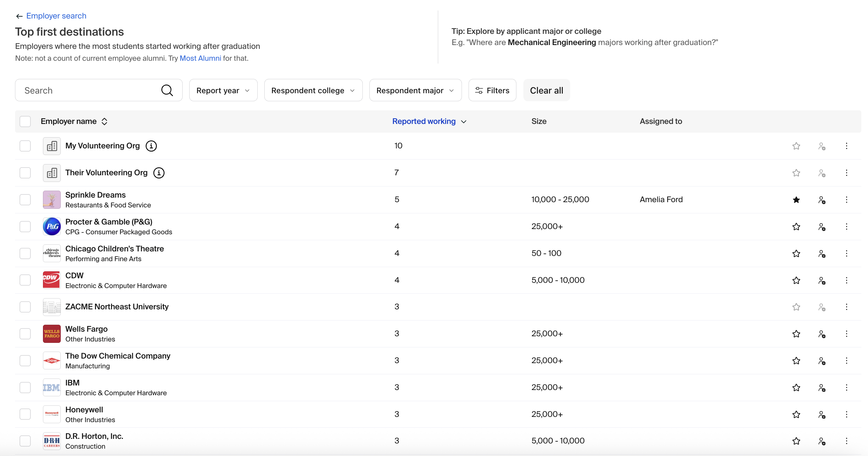This screenshot has height=456, width=868.
Task: Open the Filters panel
Action: click(x=492, y=90)
